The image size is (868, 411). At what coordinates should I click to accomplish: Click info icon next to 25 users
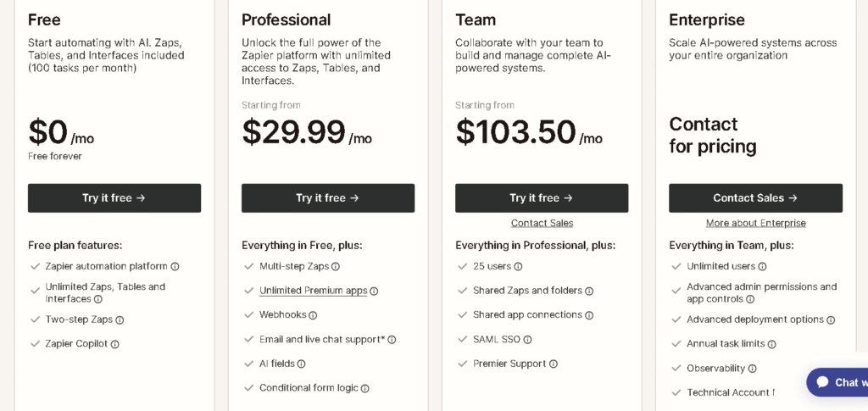[518, 266]
